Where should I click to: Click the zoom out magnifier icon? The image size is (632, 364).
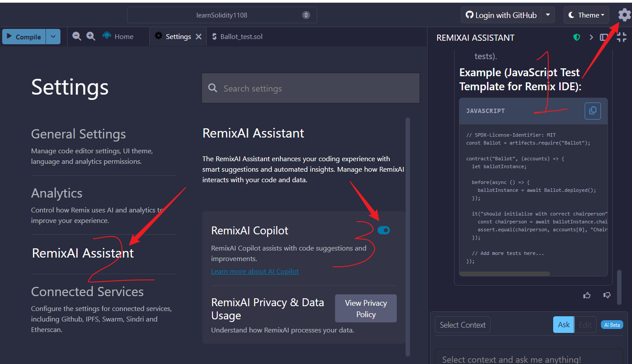[77, 36]
